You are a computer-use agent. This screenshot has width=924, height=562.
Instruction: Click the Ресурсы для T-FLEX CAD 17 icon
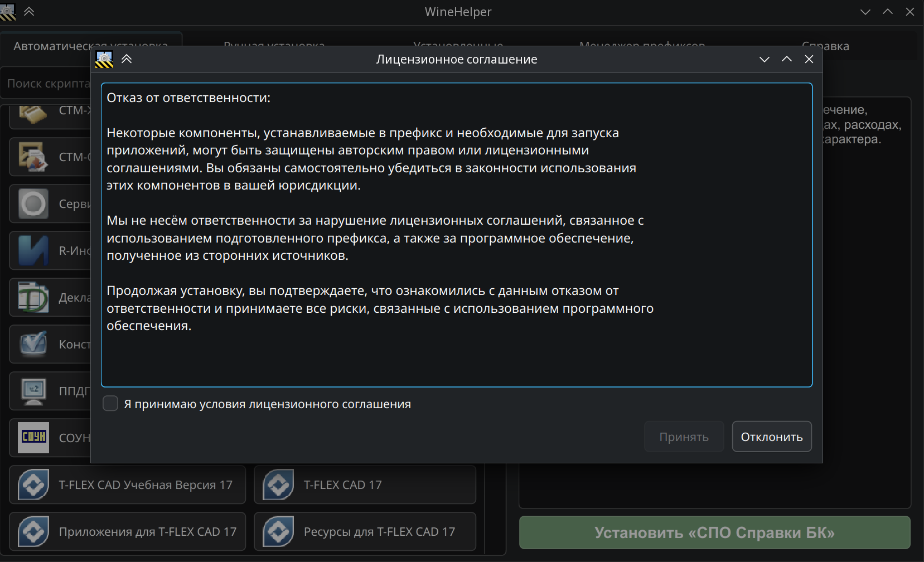[278, 532]
